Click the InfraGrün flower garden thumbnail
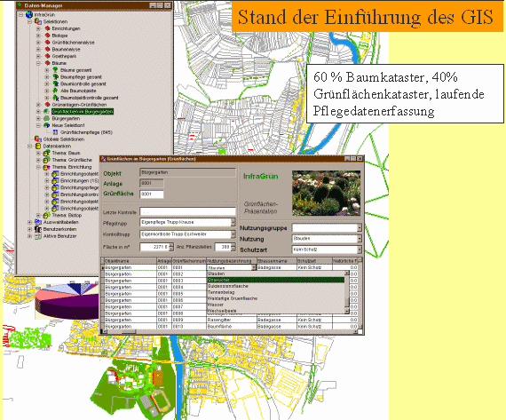 tap(327, 193)
